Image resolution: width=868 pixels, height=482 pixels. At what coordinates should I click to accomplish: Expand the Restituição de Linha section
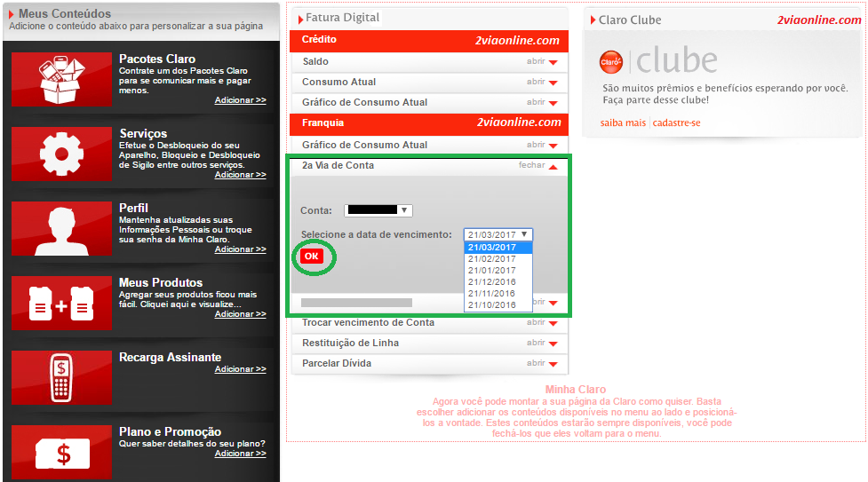(542, 344)
